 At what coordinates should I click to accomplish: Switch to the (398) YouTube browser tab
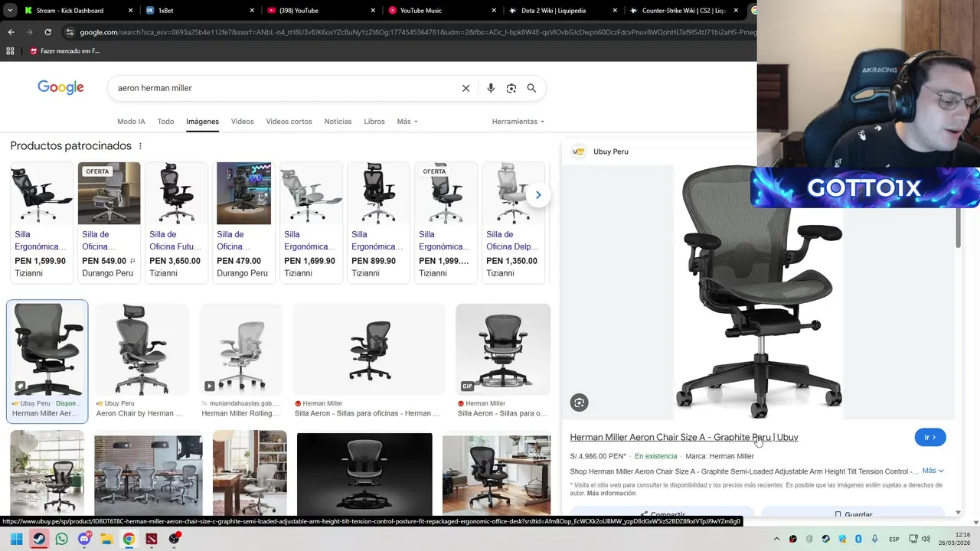(x=322, y=11)
